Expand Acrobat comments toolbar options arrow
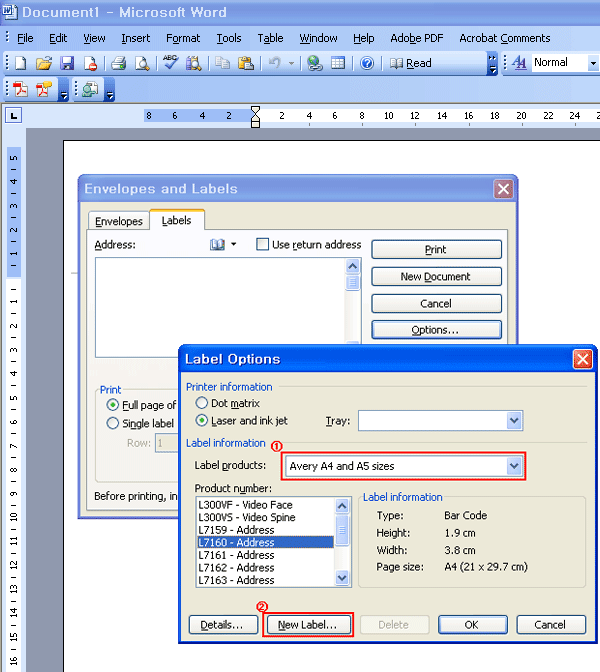The width and height of the screenshot is (600, 672). tap(110, 89)
